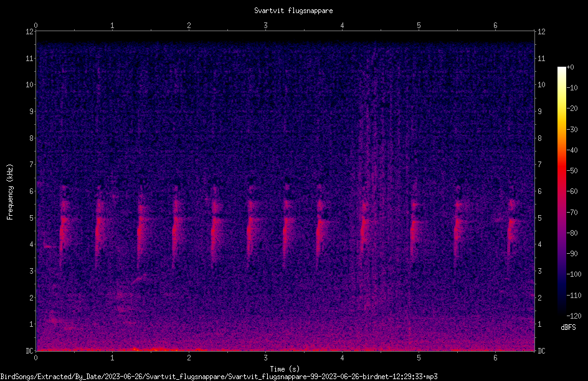The width and height of the screenshot is (588, 381).
Task: Click "2" on the right frequency axis
Action: pos(539,297)
